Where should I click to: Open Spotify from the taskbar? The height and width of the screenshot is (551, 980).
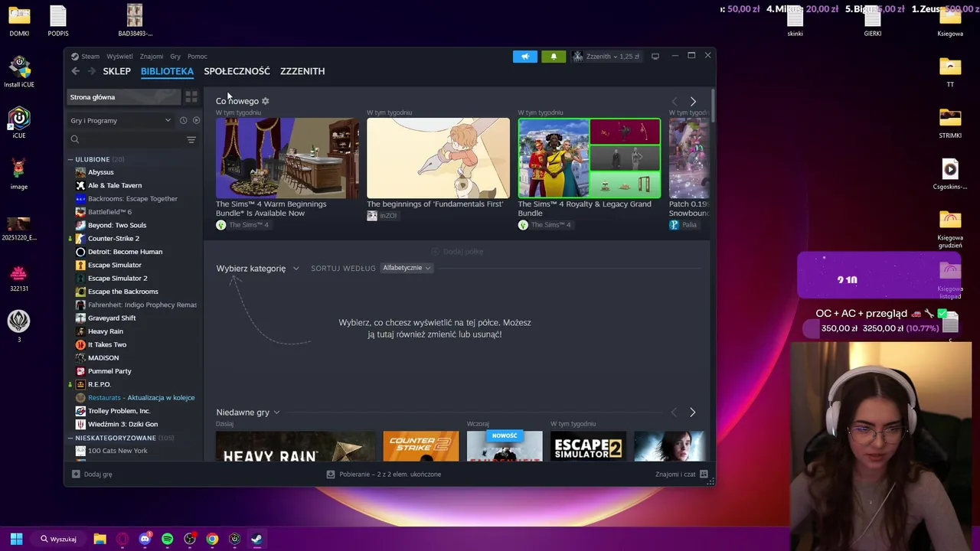[x=167, y=539]
